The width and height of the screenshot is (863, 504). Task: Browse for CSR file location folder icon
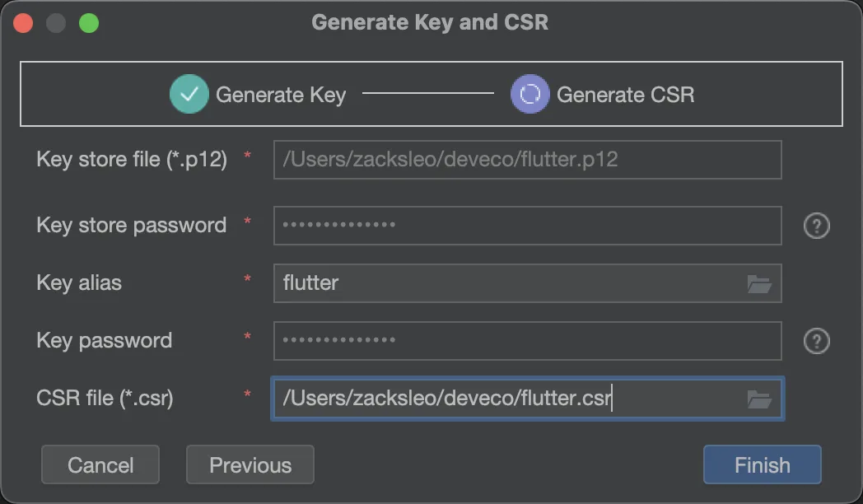point(759,399)
